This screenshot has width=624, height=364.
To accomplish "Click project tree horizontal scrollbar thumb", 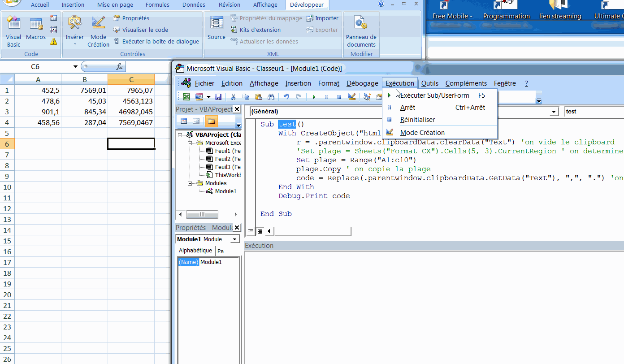I will (x=202, y=215).
